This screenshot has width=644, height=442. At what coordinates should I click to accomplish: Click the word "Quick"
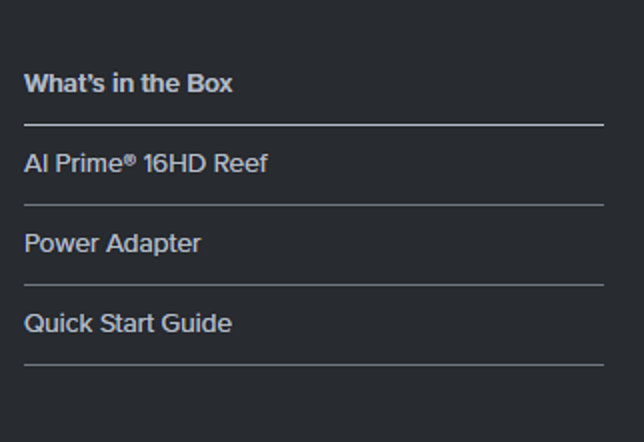click(x=58, y=323)
